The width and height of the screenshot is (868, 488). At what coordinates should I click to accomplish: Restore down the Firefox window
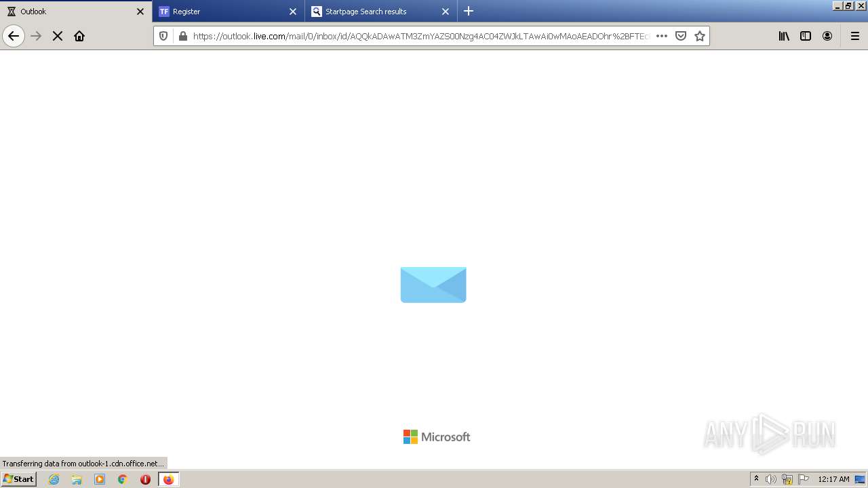click(x=848, y=5)
